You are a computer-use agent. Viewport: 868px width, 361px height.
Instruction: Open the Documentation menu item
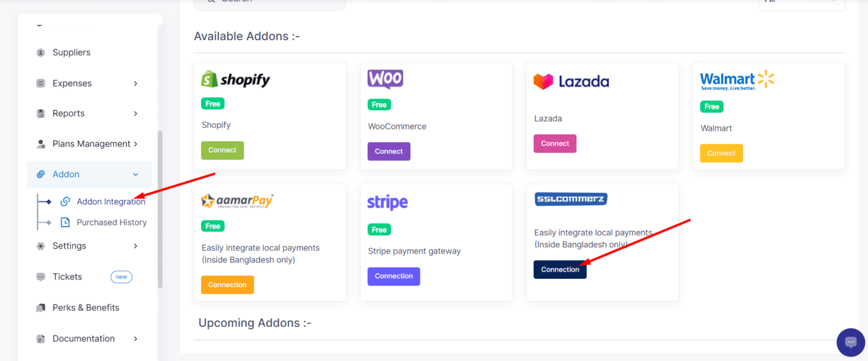84,338
